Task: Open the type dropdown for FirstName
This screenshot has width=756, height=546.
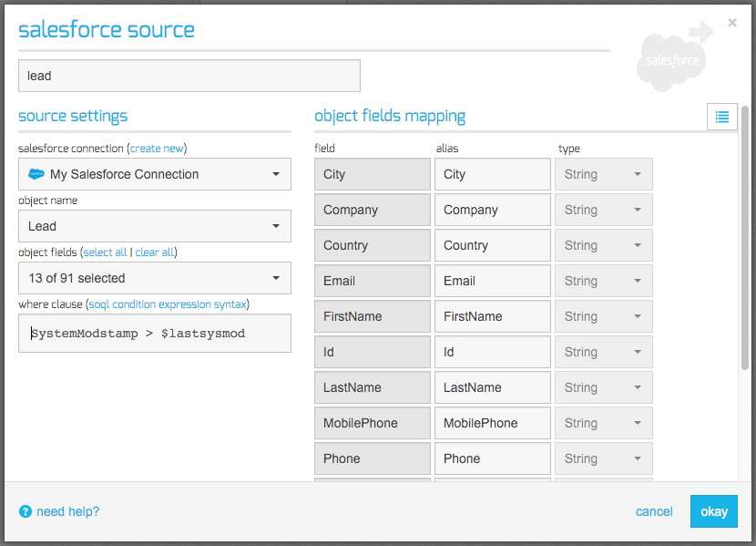Action: 604,316
